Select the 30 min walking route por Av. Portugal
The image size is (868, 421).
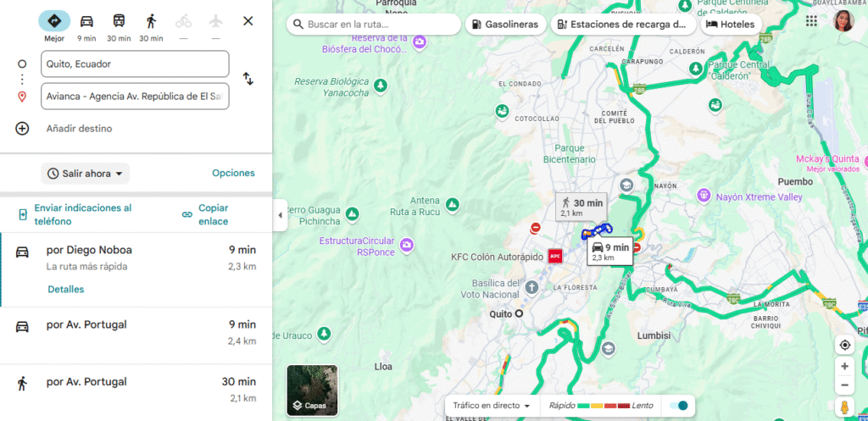tap(136, 390)
